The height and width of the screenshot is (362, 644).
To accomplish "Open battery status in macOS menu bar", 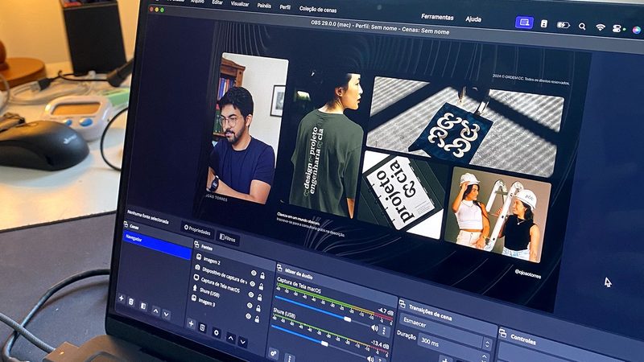I will [563, 25].
